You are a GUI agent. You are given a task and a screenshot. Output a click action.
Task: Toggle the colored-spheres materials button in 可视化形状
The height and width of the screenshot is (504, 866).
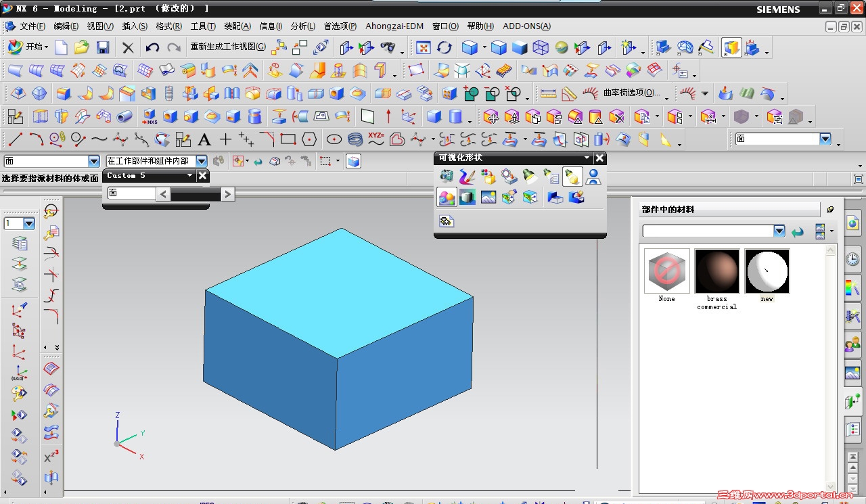(447, 198)
